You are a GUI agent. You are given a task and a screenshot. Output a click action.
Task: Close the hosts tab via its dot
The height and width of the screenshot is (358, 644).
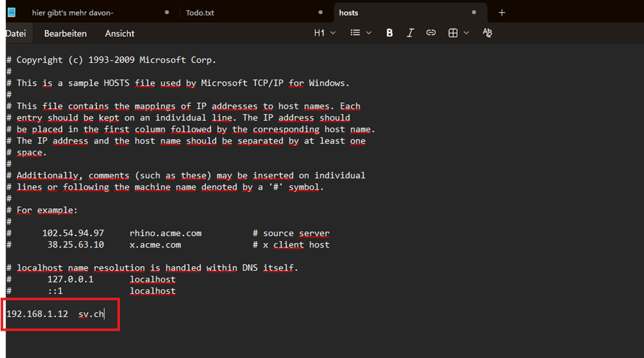click(x=474, y=12)
